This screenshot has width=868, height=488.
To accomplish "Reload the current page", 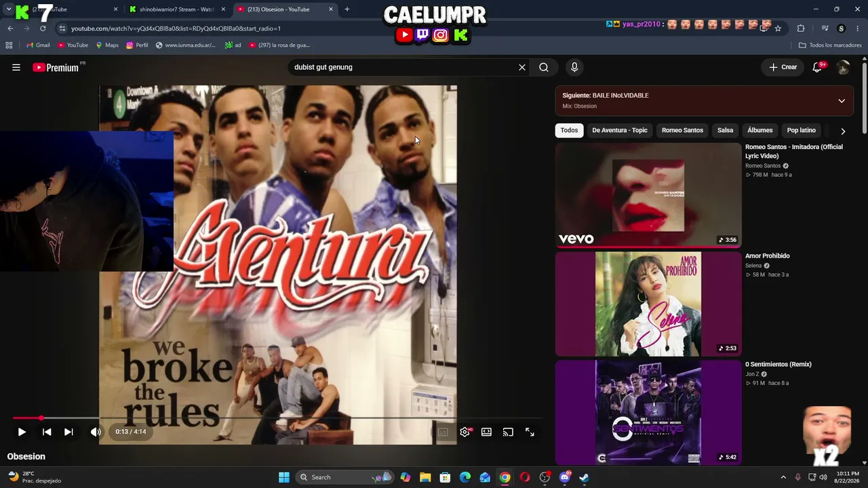I will pos(43,28).
